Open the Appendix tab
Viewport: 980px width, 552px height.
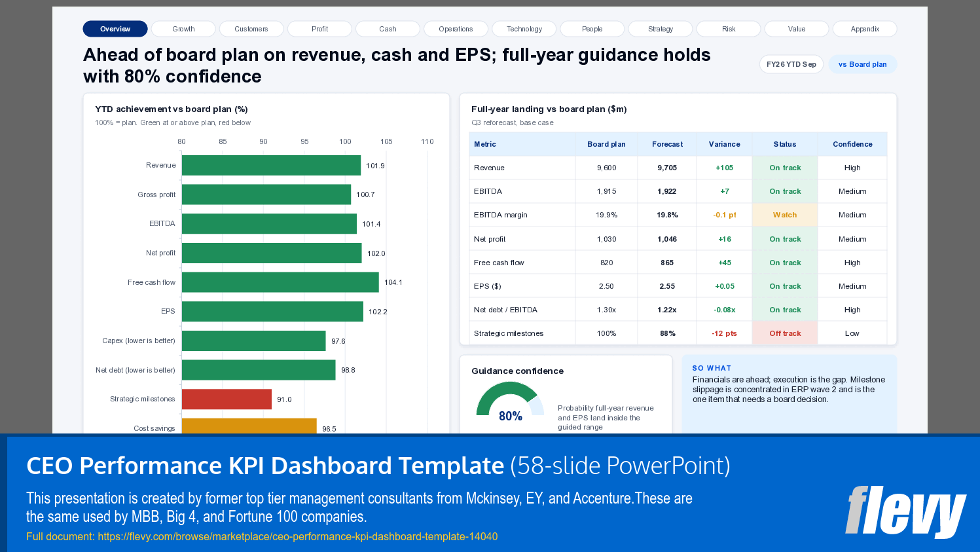865,29
